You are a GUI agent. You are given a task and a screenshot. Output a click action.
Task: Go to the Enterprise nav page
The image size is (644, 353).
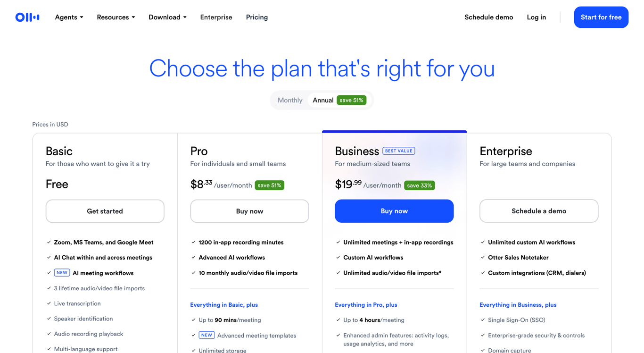point(216,17)
